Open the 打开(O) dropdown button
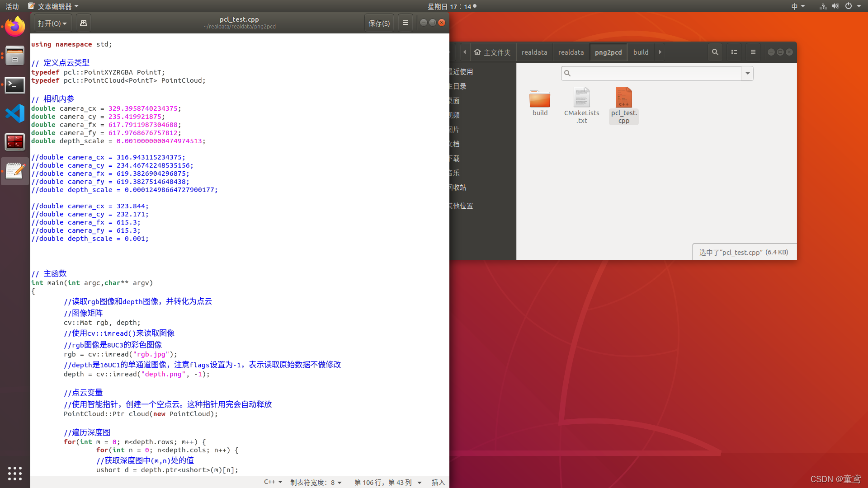The height and width of the screenshot is (488, 868). [52, 23]
